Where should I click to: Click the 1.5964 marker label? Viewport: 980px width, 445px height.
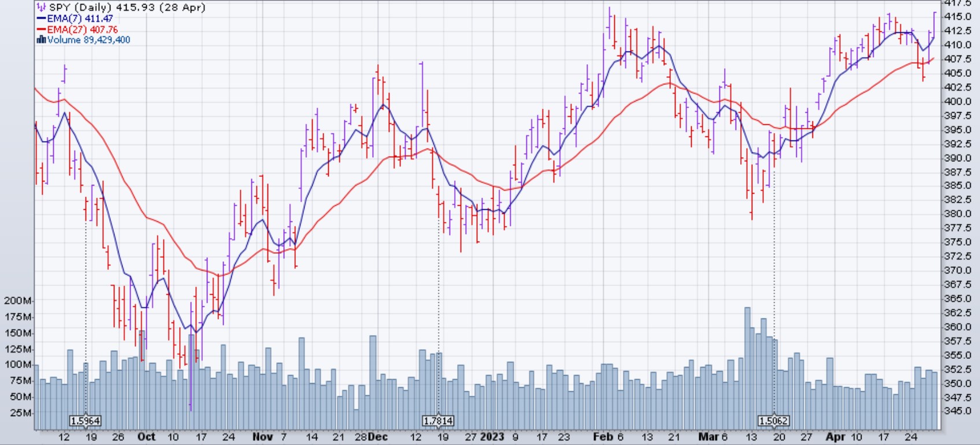pyautogui.click(x=85, y=421)
